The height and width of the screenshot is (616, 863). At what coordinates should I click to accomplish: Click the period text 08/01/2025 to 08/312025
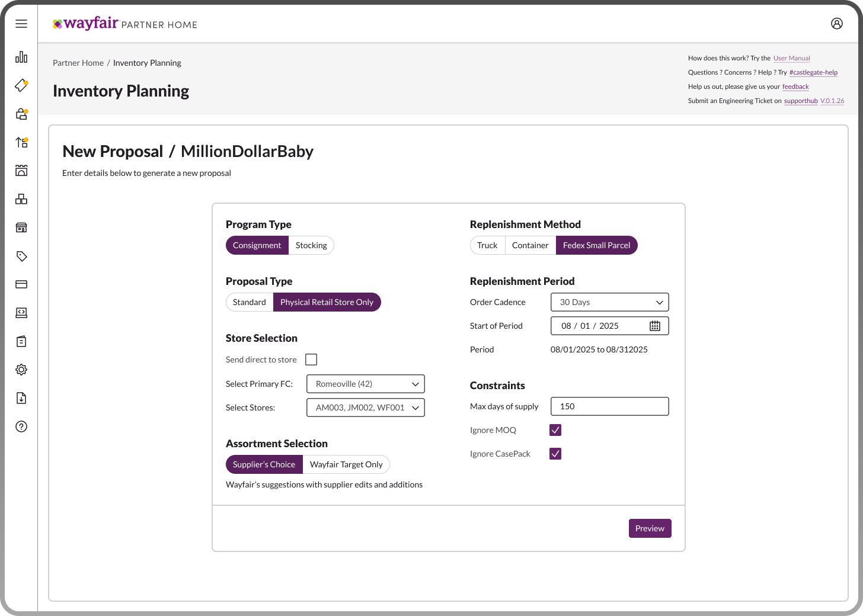point(599,349)
